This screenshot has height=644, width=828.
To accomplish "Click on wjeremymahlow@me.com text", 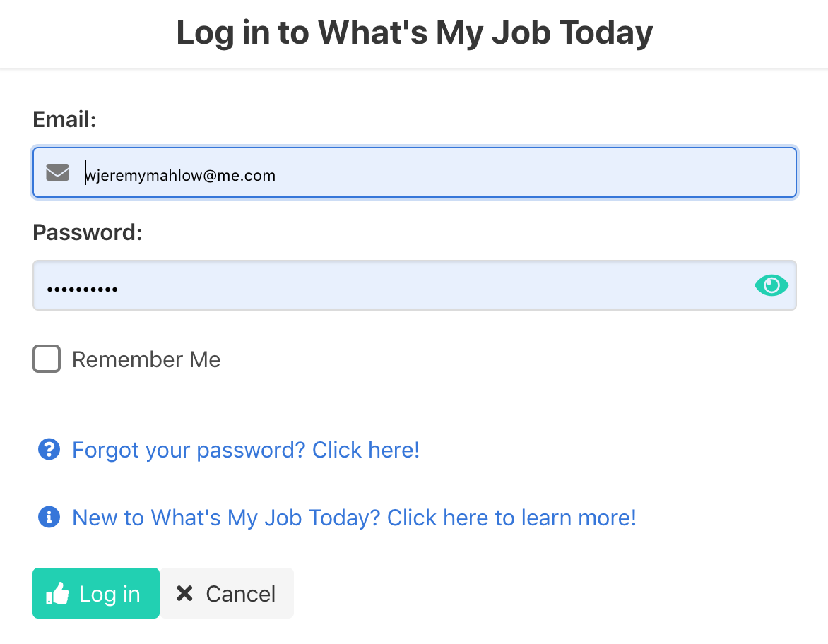I will coord(181,175).
